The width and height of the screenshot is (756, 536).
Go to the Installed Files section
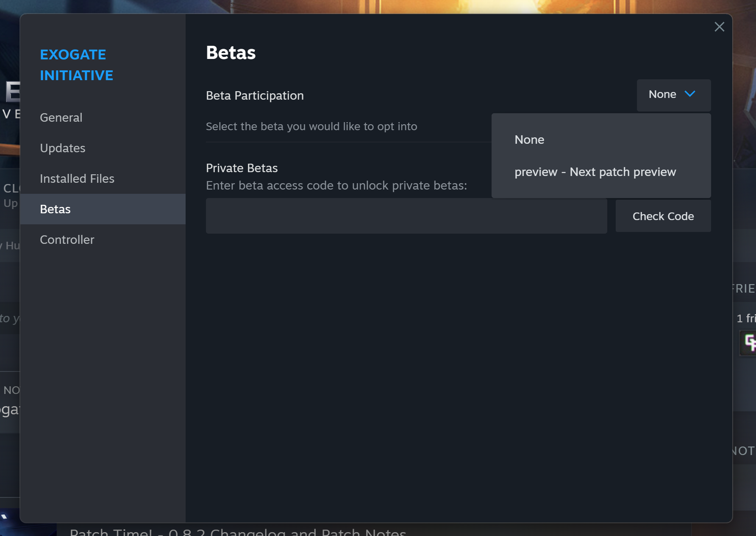77,179
